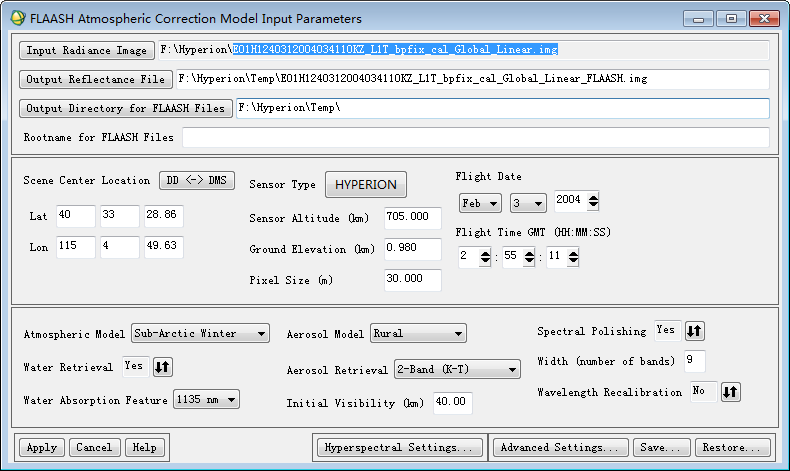Minimize the FLAASH window

coord(698,19)
